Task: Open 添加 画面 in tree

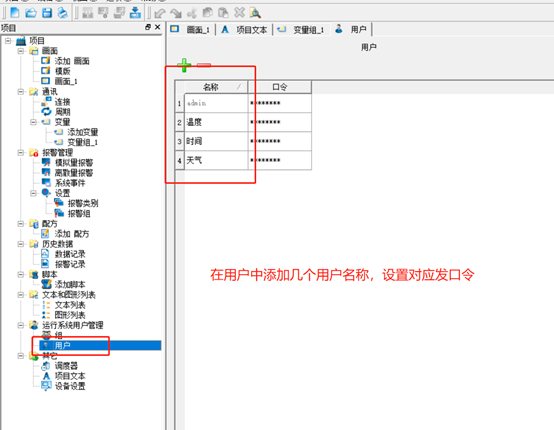Action: [x=72, y=61]
